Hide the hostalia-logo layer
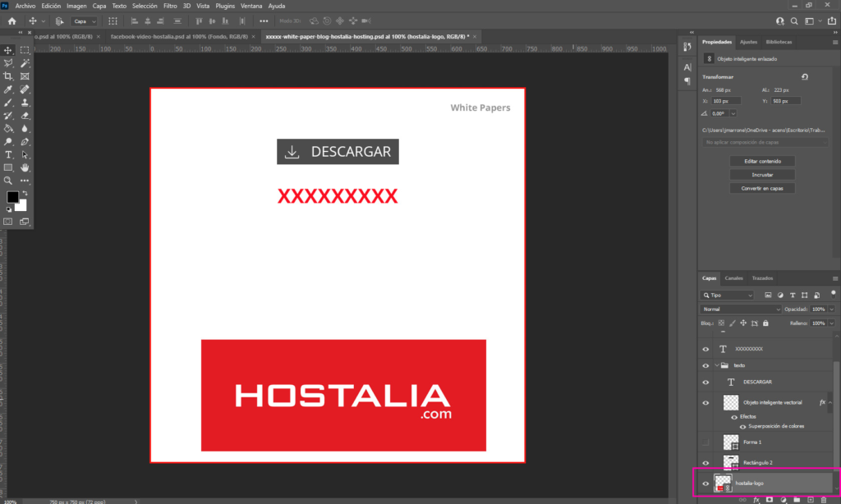 [x=705, y=483]
